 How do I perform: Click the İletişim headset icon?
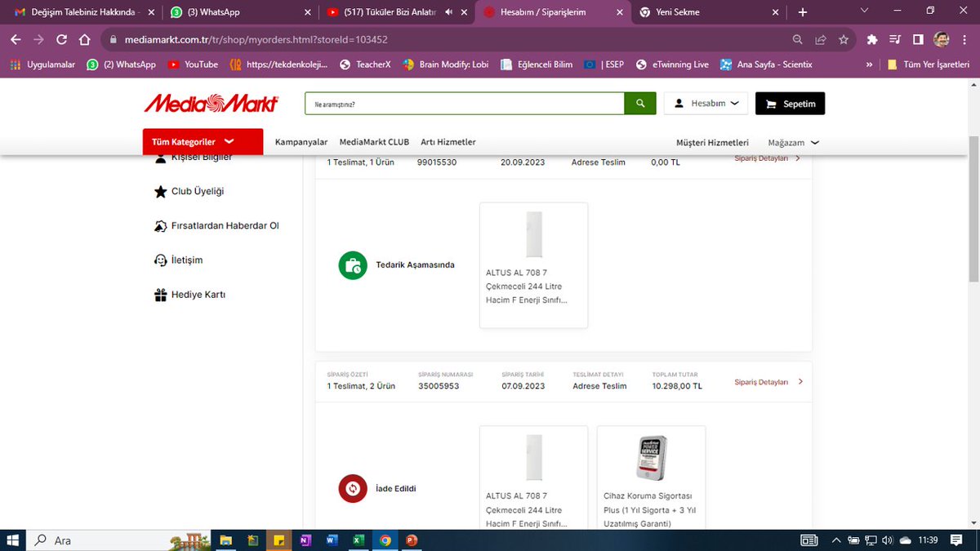(161, 260)
